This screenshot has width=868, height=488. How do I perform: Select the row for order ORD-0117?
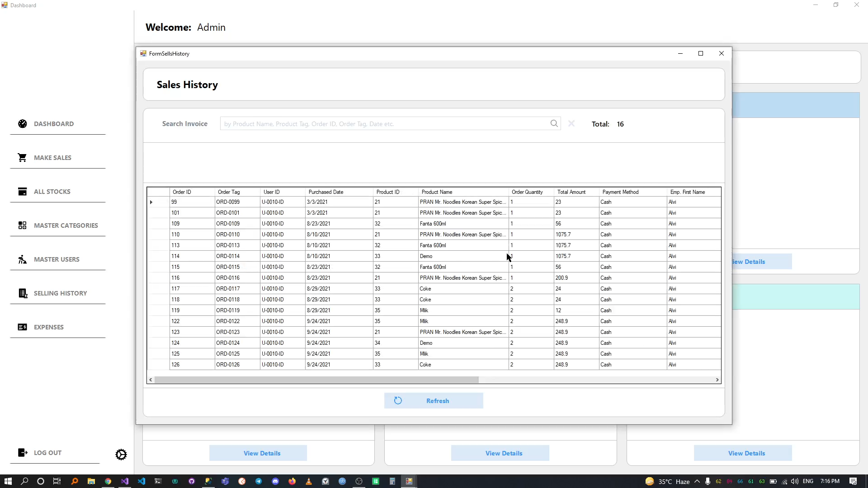coord(228,289)
